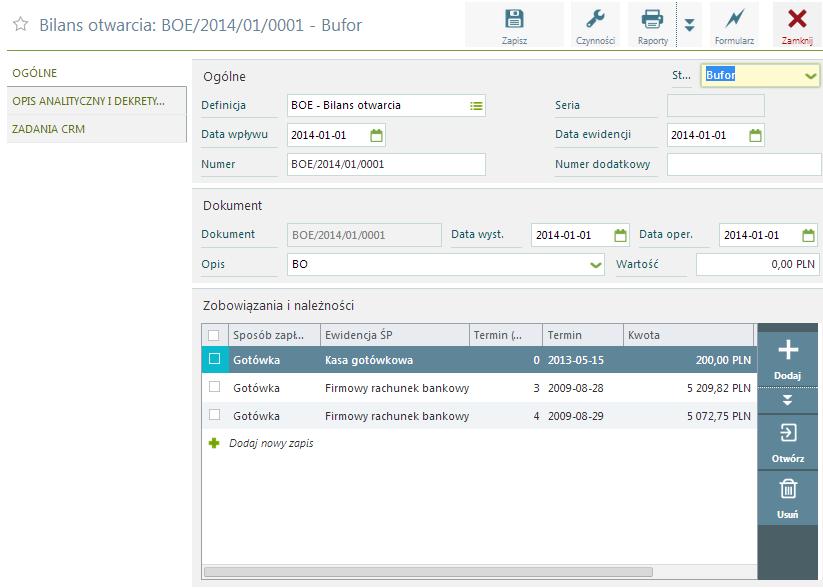Viewport: 823px width, 588px height.
Task: Click the favorite star icon beside the title
Action: click(x=20, y=24)
